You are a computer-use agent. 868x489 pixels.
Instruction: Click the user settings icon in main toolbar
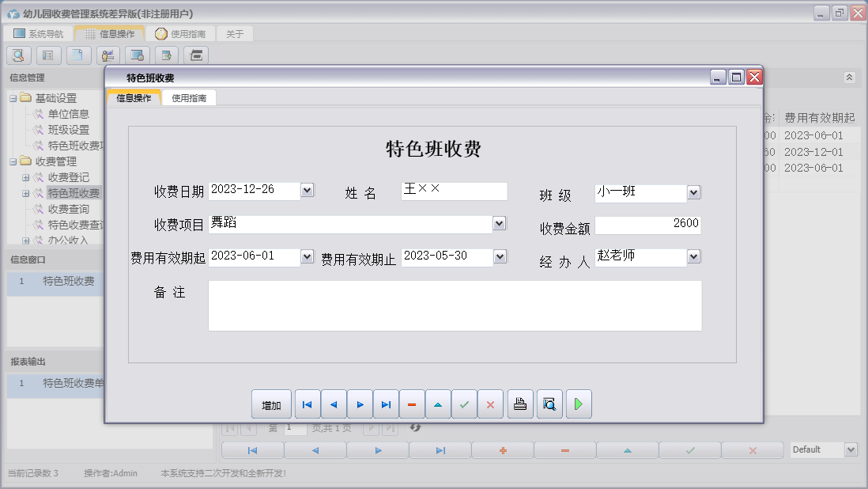point(107,55)
